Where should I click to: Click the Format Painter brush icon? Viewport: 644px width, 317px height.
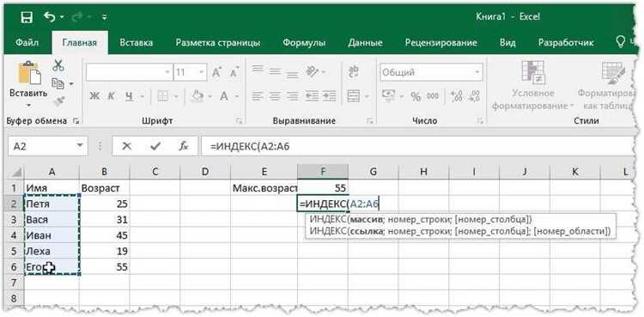coord(58,101)
